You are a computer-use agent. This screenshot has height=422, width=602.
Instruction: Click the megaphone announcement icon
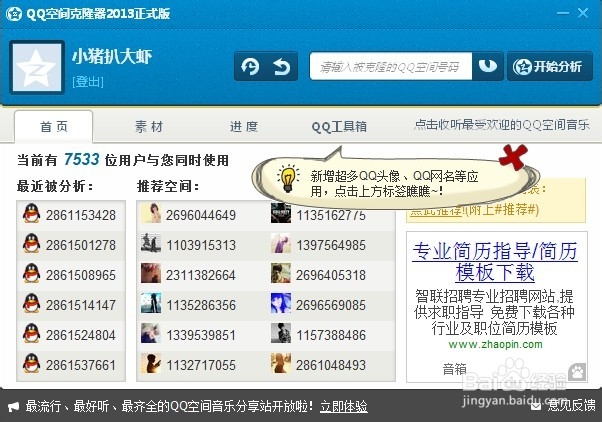tap(13, 407)
